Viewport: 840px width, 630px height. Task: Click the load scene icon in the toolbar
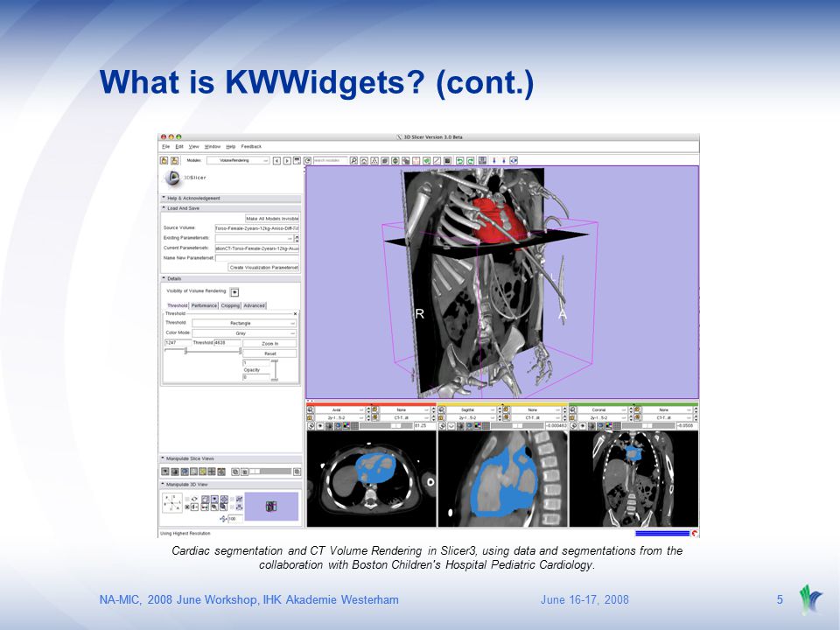click(x=164, y=160)
